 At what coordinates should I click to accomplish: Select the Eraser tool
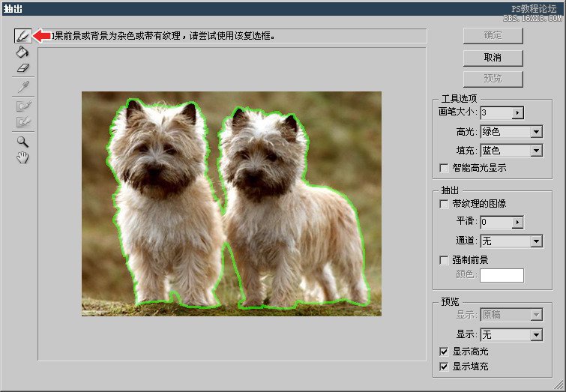[x=23, y=68]
